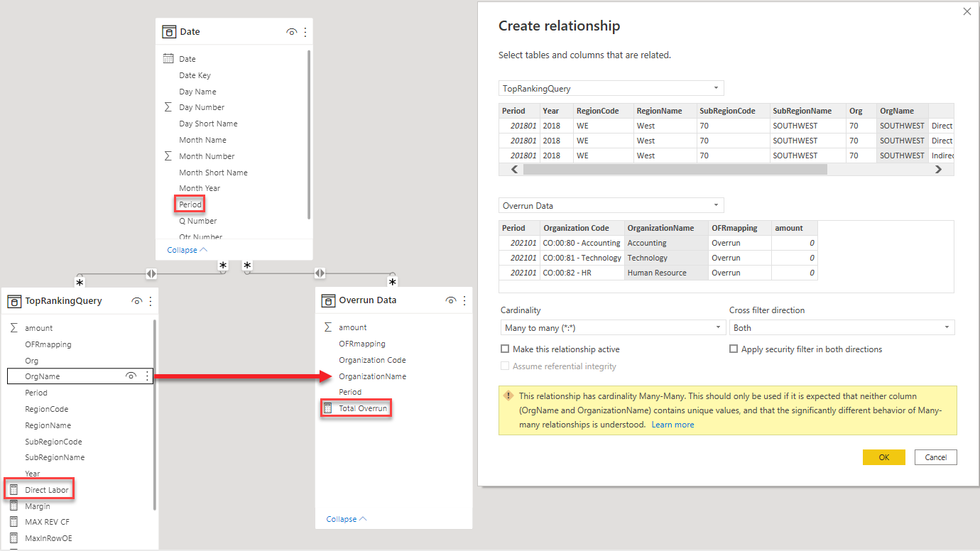Click measure icon beside Margin
980x551 pixels.
13,506
